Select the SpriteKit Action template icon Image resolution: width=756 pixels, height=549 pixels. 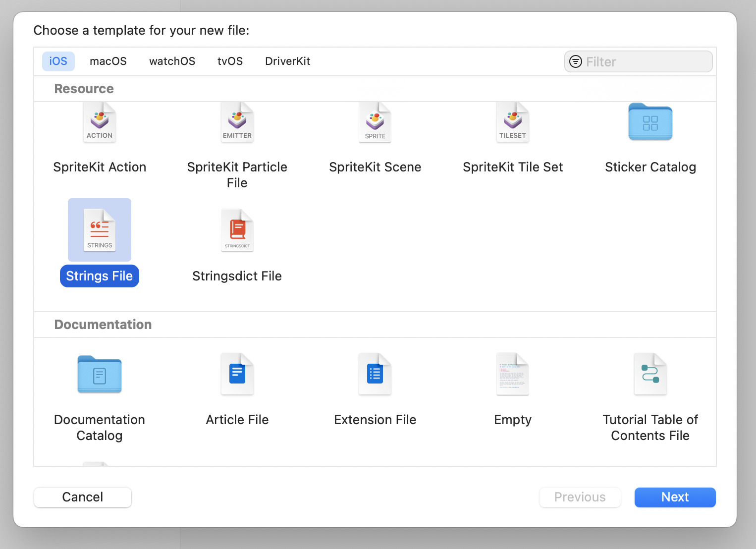click(x=99, y=122)
